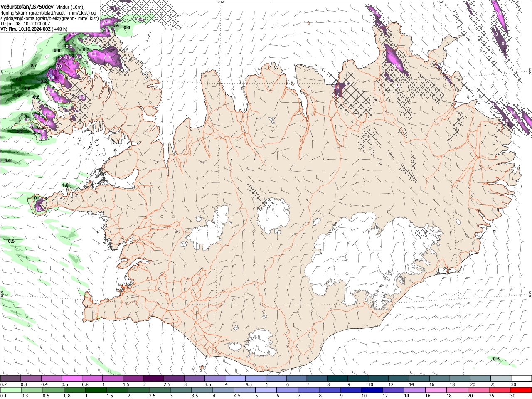
Task: Select the bright red 30 swatch in lower legend row
Action: [x=521, y=390]
